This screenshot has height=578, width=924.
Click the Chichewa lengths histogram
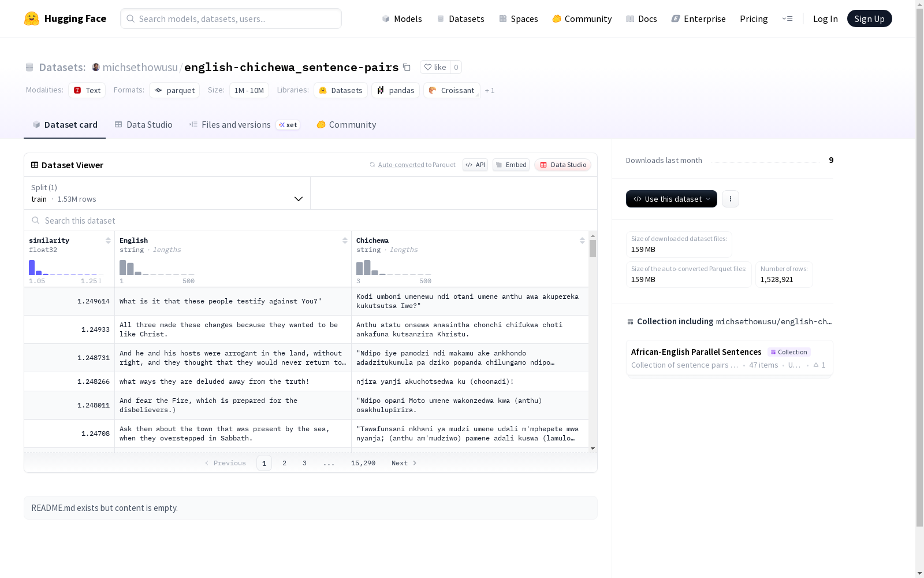[x=394, y=268]
